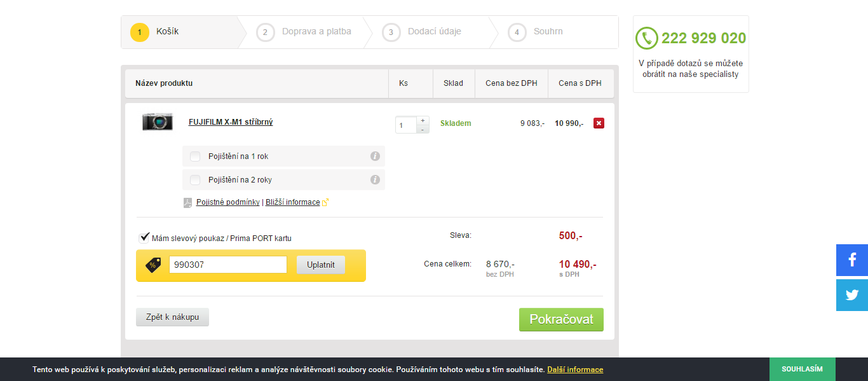The image size is (868, 381).
Task: Decrease quantity with minus stepper
Action: [x=423, y=129]
